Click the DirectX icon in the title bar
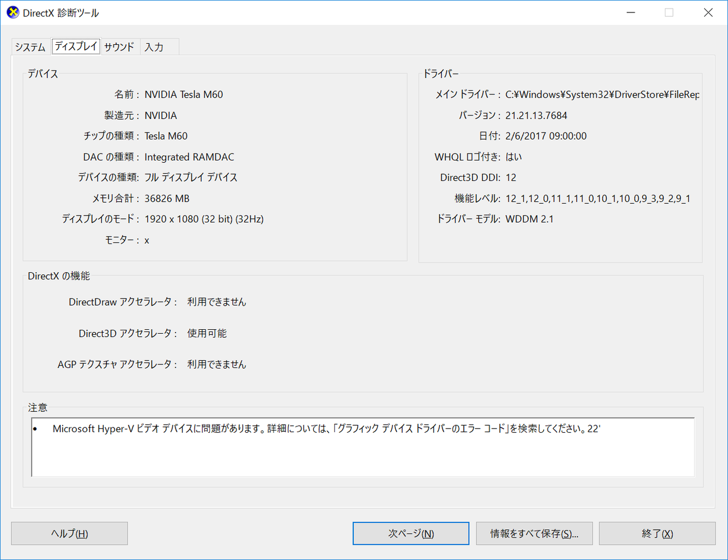Screen dimensions: 728x560 13,13
